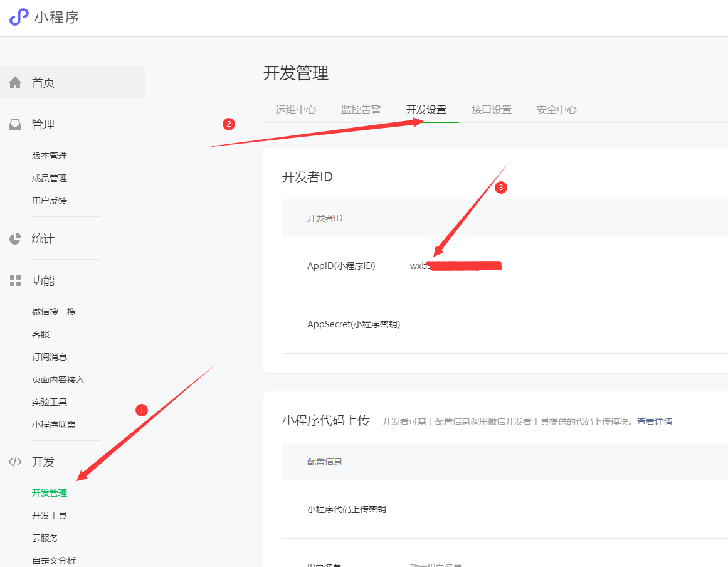Click the home icon beside 首页
The width and height of the screenshot is (728, 567).
pos(15,83)
